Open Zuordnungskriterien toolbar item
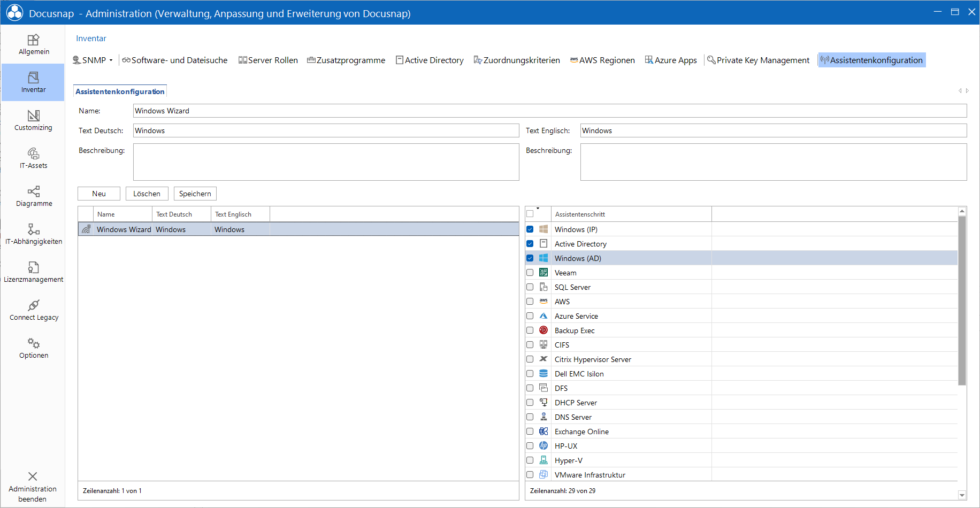980x508 pixels. point(517,60)
